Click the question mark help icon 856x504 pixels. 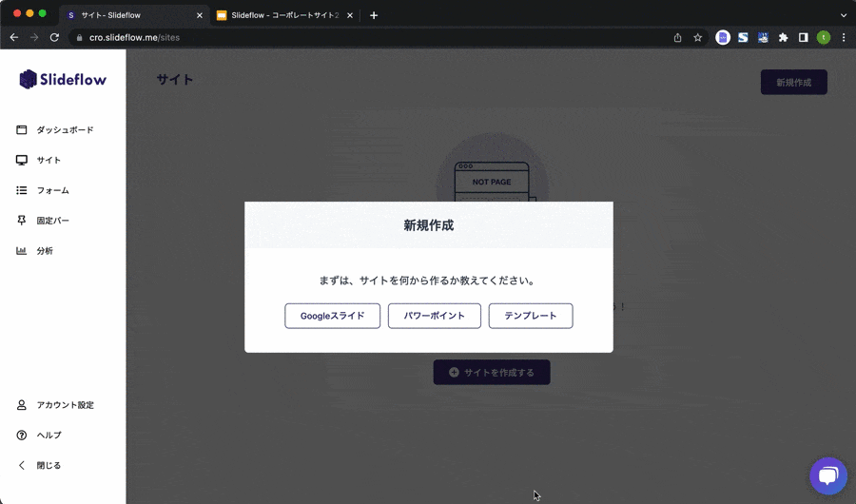[x=21, y=436]
